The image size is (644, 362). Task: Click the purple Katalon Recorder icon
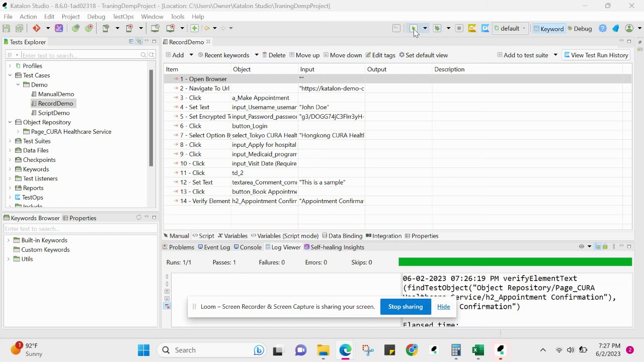click(59, 29)
